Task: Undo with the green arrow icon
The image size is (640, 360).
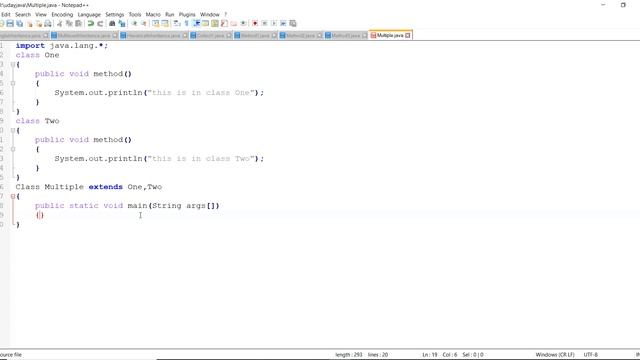Action: [91, 24]
